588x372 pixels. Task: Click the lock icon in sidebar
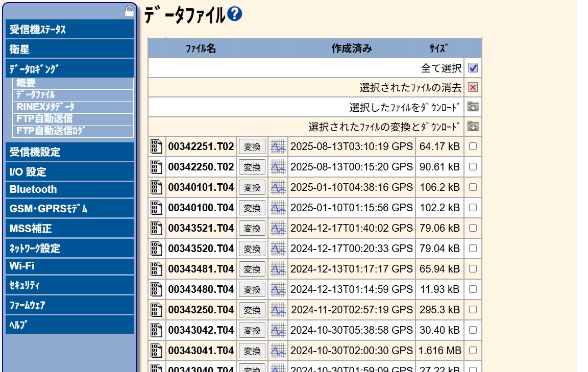(129, 12)
